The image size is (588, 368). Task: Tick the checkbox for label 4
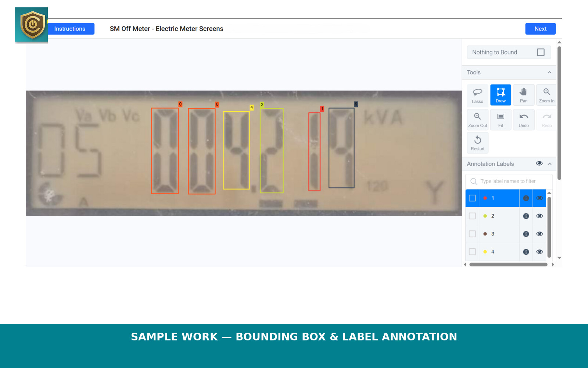click(x=472, y=252)
